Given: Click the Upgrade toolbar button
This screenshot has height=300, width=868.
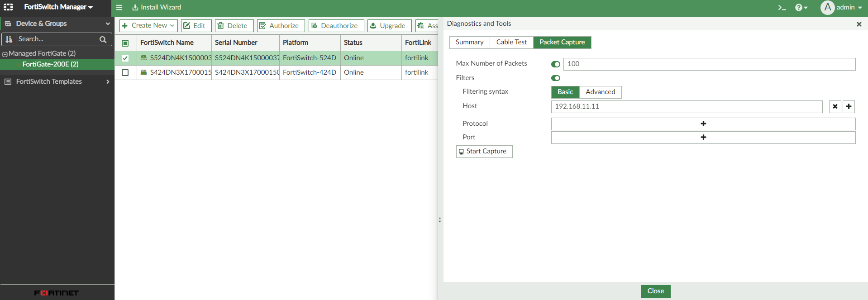Looking at the screenshot, I should [389, 26].
